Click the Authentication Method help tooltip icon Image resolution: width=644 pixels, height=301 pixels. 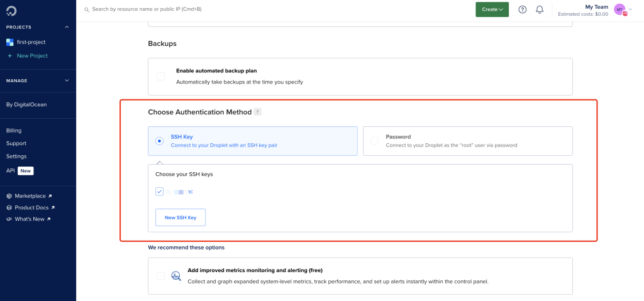pyautogui.click(x=257, y=112)
